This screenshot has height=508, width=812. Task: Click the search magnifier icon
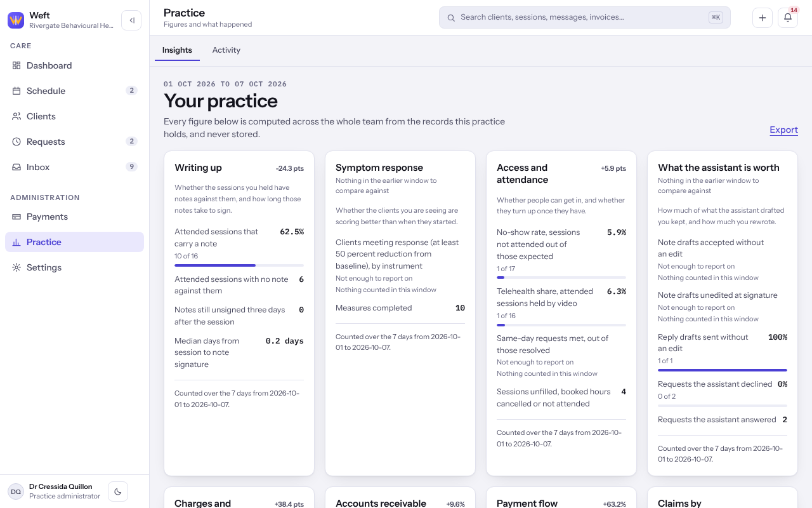[x=451, y=18]
